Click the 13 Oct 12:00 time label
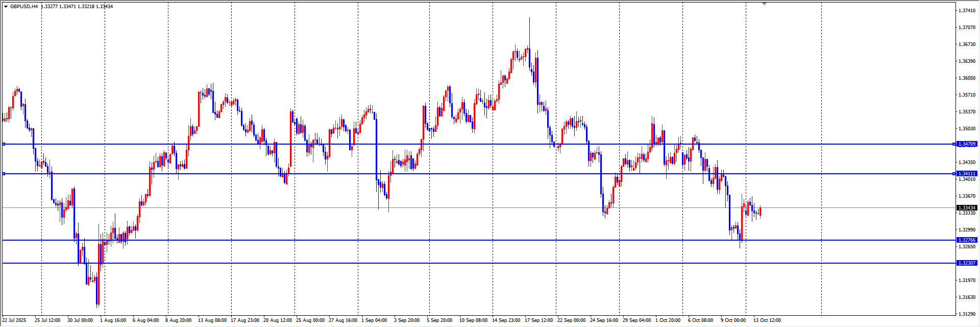980x327 pixels. (767, 320)
